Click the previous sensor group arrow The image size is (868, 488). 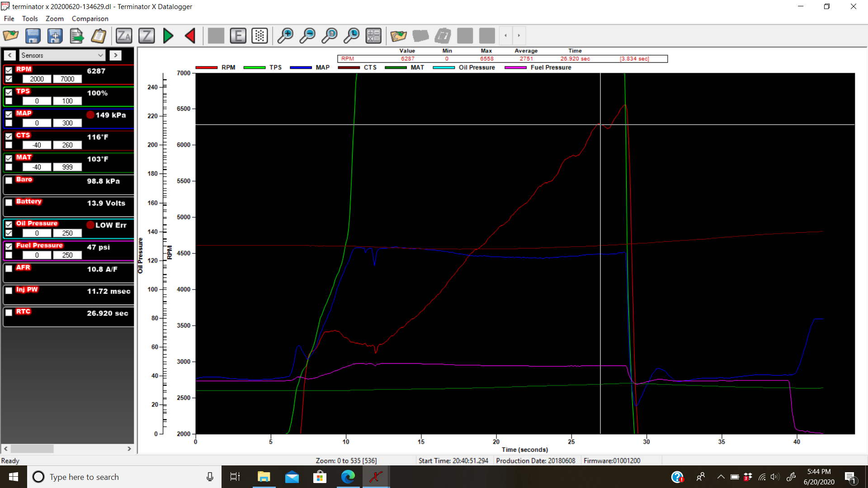10,55
